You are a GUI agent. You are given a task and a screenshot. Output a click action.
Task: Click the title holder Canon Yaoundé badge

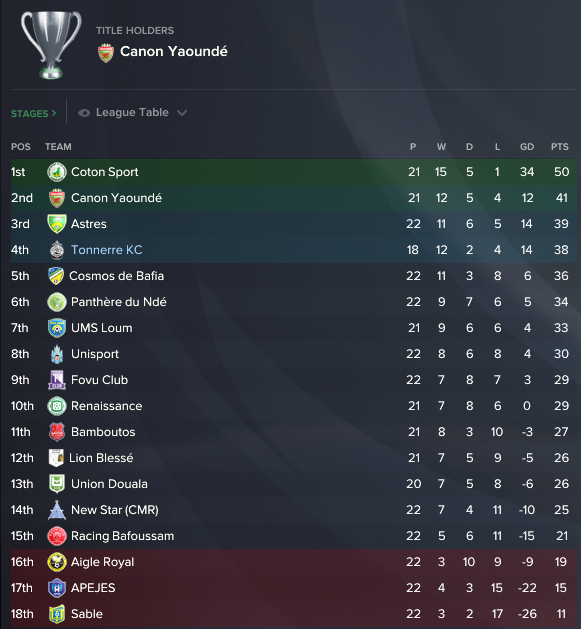tap(106, 53)
